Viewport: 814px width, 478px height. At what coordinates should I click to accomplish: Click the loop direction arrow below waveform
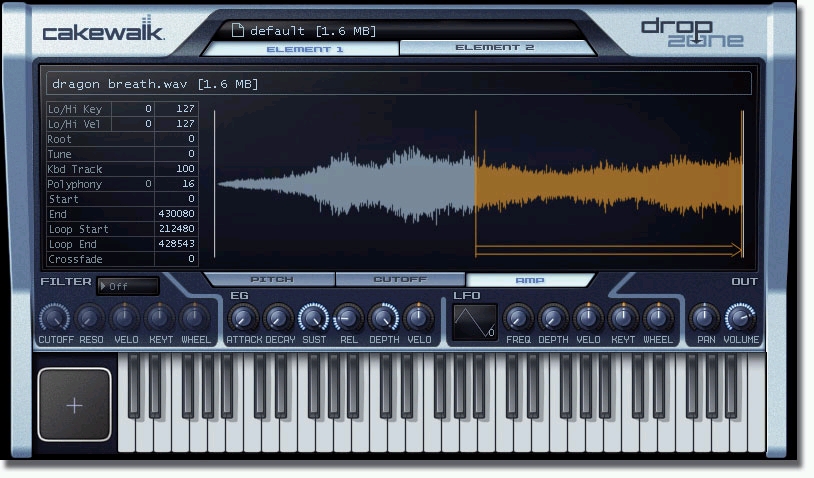point(609,250)
